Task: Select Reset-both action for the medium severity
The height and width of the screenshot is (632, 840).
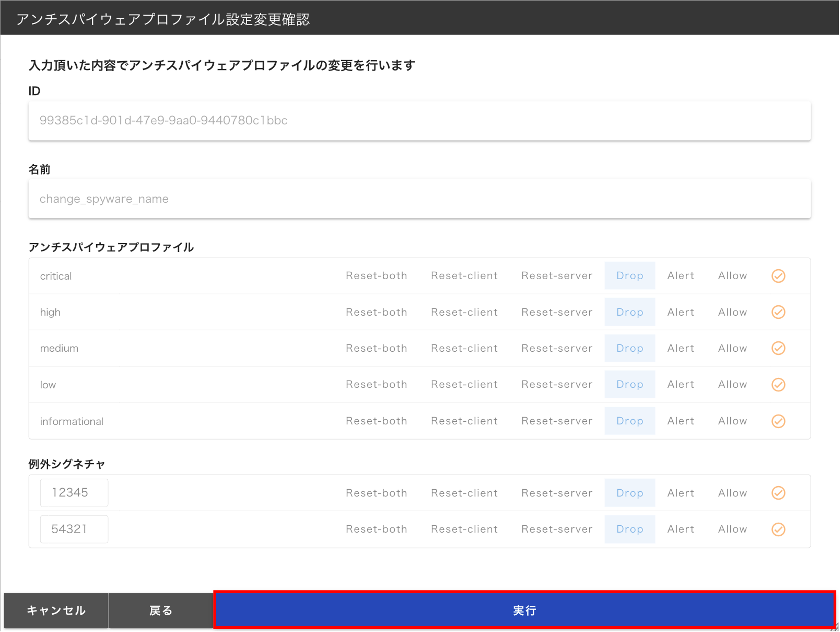Action: 376,348
